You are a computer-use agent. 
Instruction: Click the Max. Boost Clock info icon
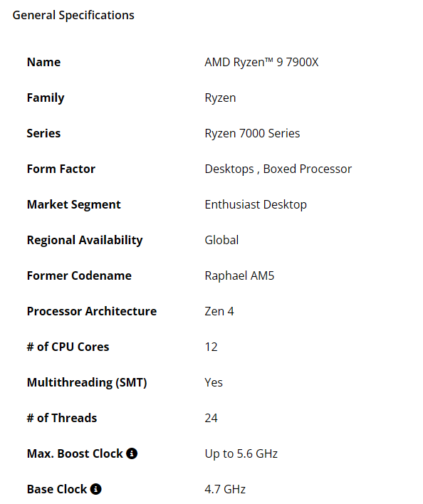tap(132, 453)
